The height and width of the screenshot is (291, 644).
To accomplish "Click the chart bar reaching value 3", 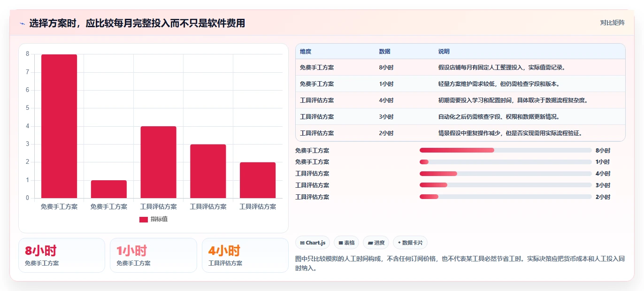I will click(x=208, y=171).
